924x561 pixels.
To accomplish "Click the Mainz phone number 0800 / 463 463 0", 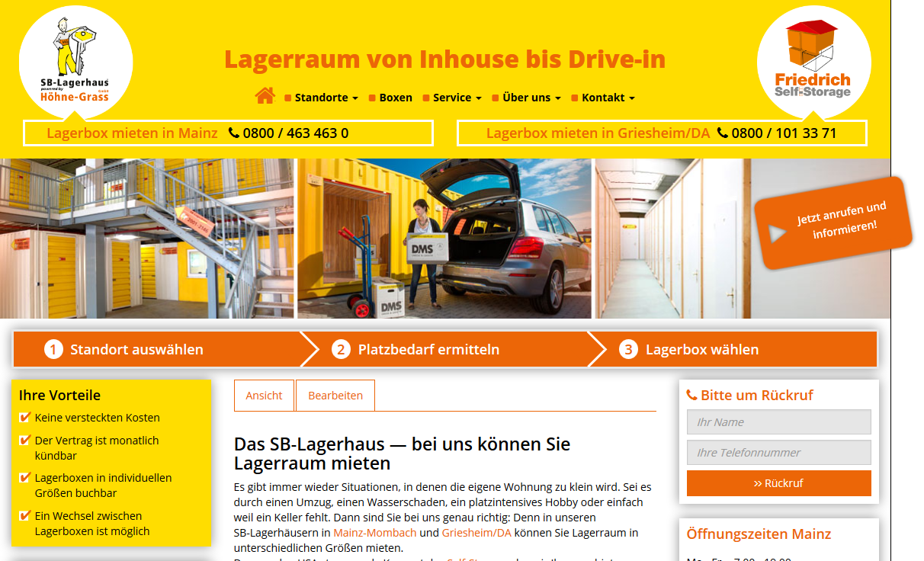I will (x=296, y=133).
